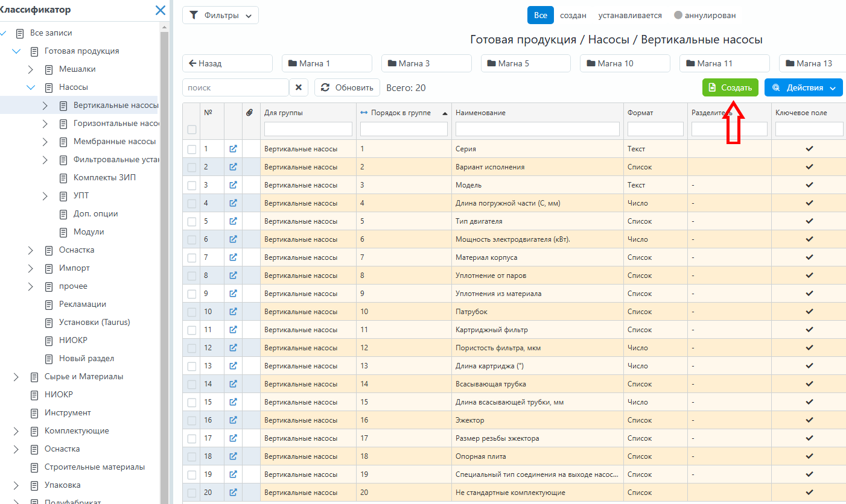This screenshot has width=846, height=504.
Task: Check the select-all checkbox in table header
Action: (192, 129)
